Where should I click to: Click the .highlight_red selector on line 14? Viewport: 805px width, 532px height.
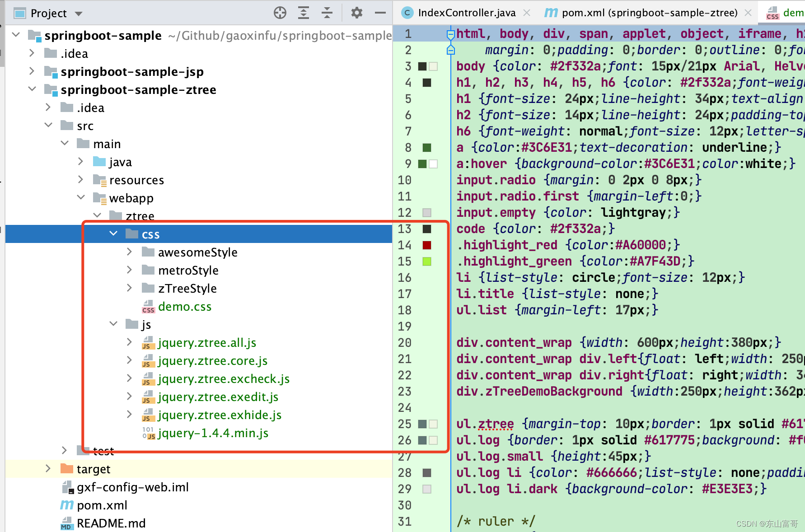pyautogui.click(x=507, y=245)
